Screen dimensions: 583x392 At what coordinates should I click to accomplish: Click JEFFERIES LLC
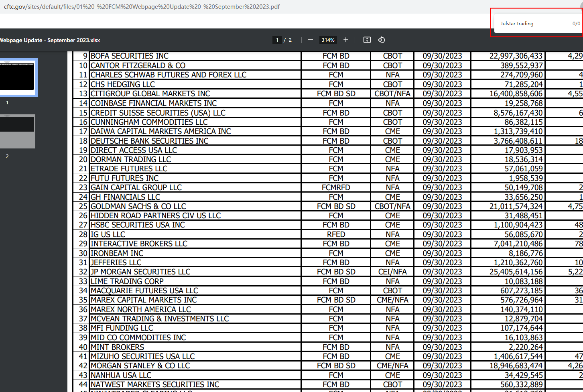[x=116, y=262]
